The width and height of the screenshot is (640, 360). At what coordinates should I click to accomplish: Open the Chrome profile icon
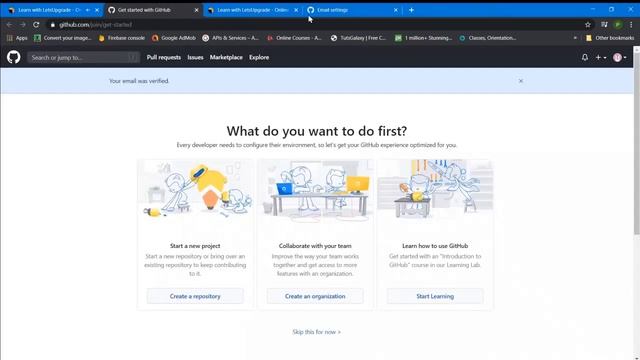618,25
